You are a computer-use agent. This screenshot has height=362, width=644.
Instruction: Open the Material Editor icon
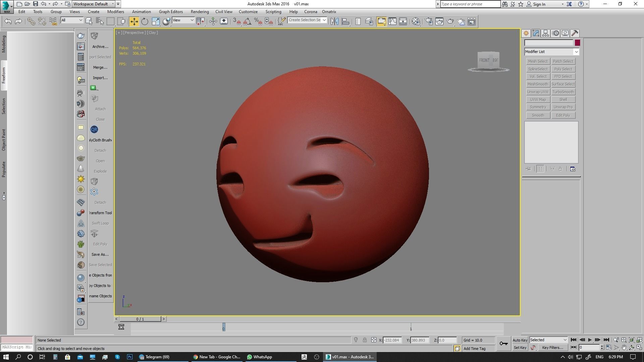click(x=416, y=21)
